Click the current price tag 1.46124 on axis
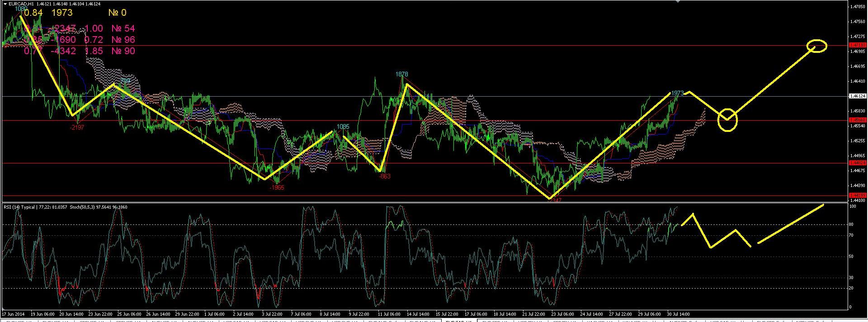Viewport: 868px width, 322px height. [858, 96]
